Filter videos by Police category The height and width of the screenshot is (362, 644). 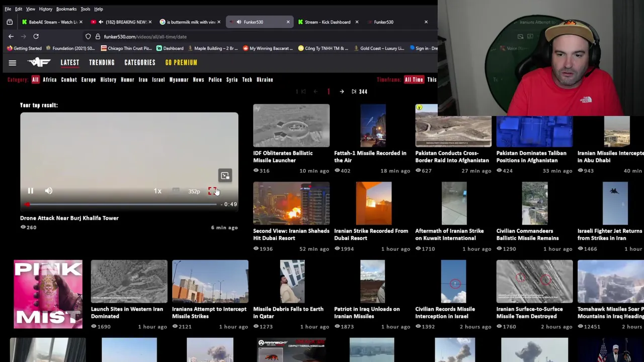215,79
